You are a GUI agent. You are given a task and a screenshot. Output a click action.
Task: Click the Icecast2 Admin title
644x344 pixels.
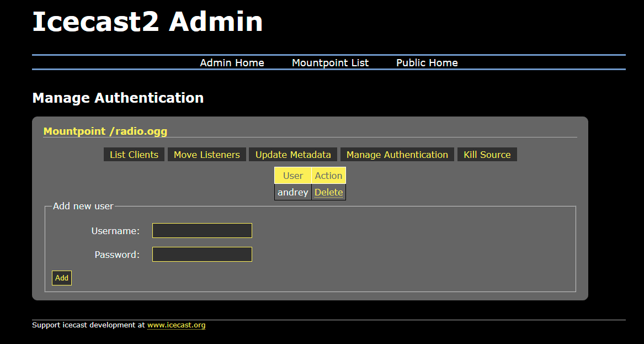click(147, 22)
